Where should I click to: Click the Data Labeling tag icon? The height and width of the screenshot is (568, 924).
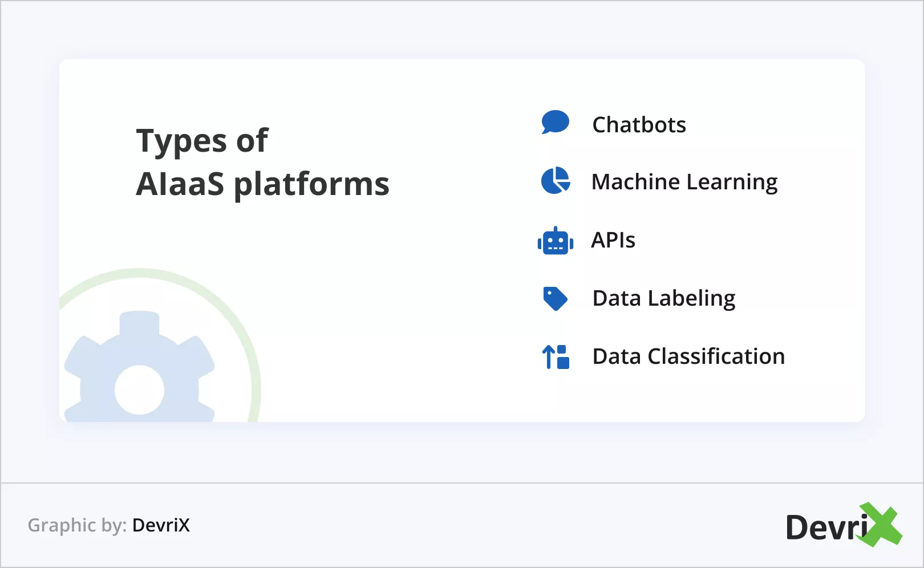click(x=555, y=298)
